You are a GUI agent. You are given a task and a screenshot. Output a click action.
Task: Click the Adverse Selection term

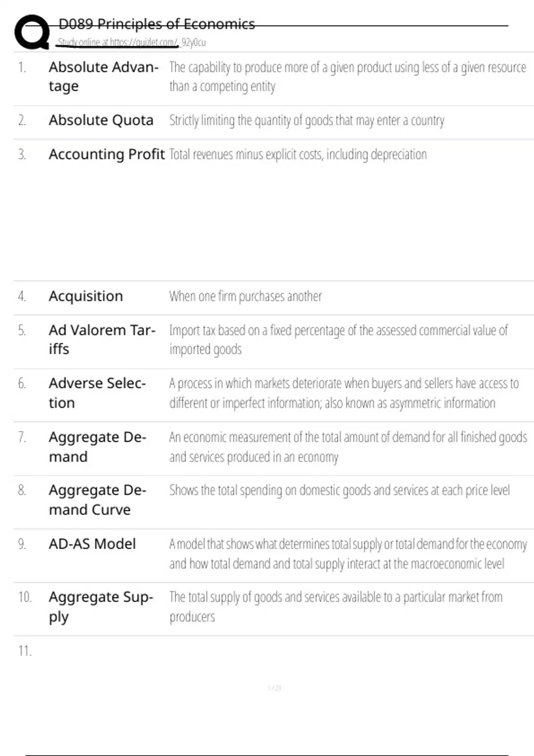97,393
